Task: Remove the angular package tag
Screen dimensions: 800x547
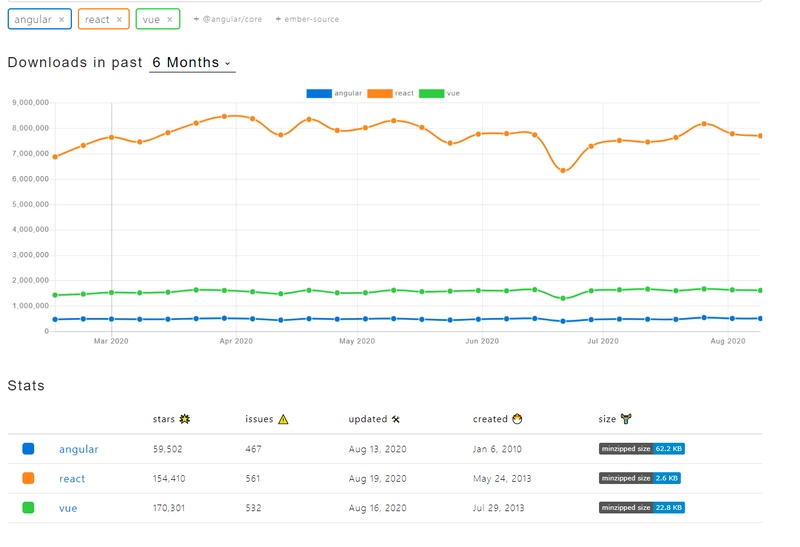Action: pyautogui.click(x=61, y=19)
